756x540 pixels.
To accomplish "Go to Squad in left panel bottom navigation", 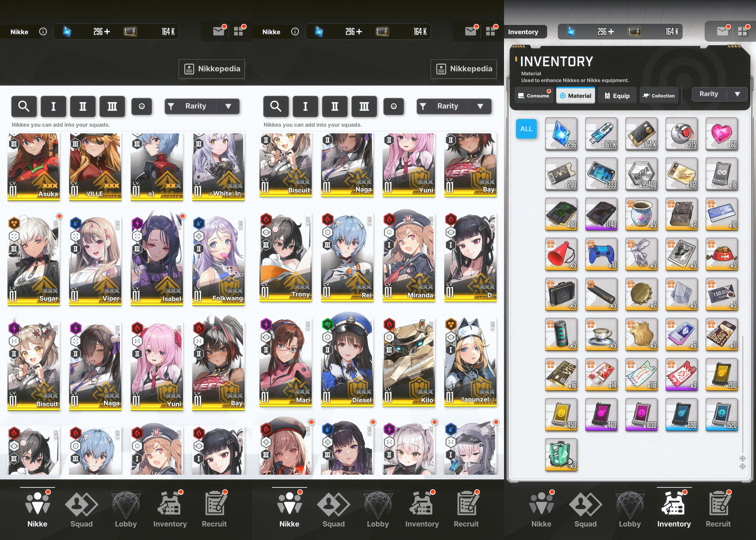I will (x=82, y=509).
